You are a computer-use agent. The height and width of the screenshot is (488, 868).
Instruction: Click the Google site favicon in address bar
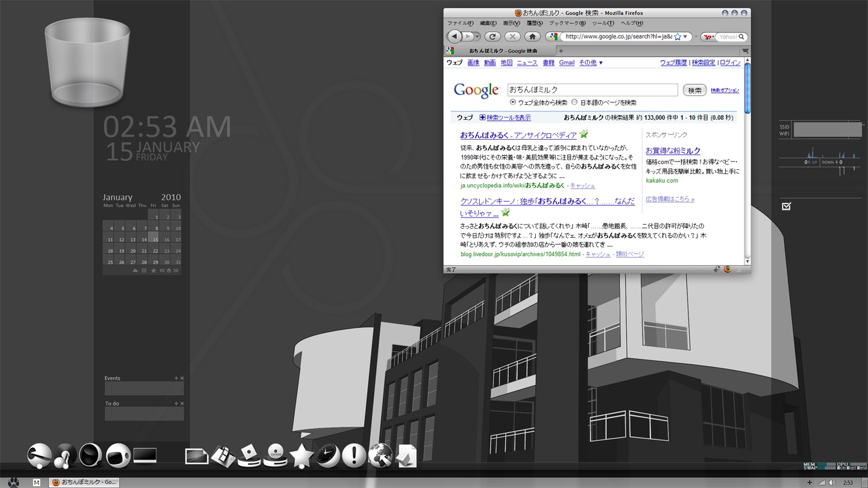click(553, 37)
